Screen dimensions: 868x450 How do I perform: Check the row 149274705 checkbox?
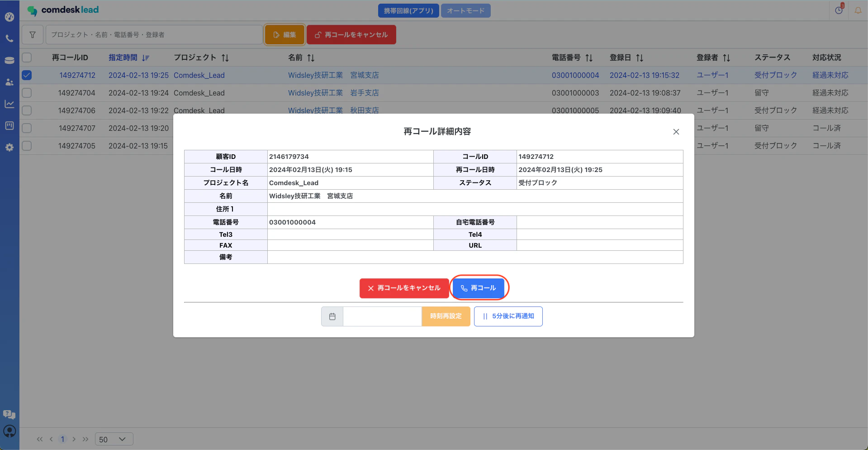(27, 146)
